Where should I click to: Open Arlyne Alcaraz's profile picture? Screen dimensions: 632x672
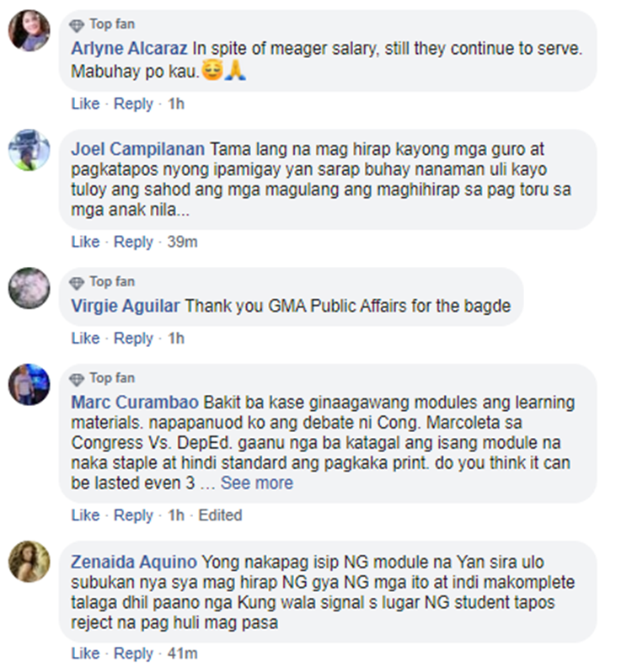click(29, 31)
